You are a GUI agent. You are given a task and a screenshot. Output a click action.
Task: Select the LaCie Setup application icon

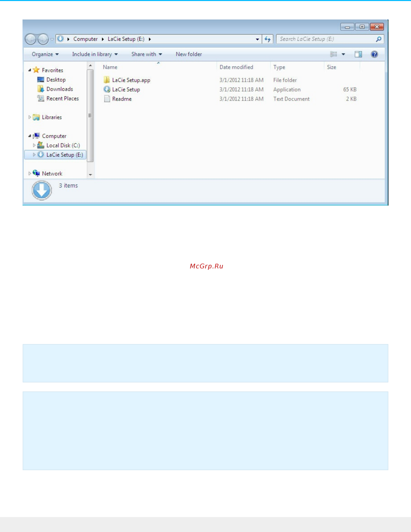[x=107, y=89]
